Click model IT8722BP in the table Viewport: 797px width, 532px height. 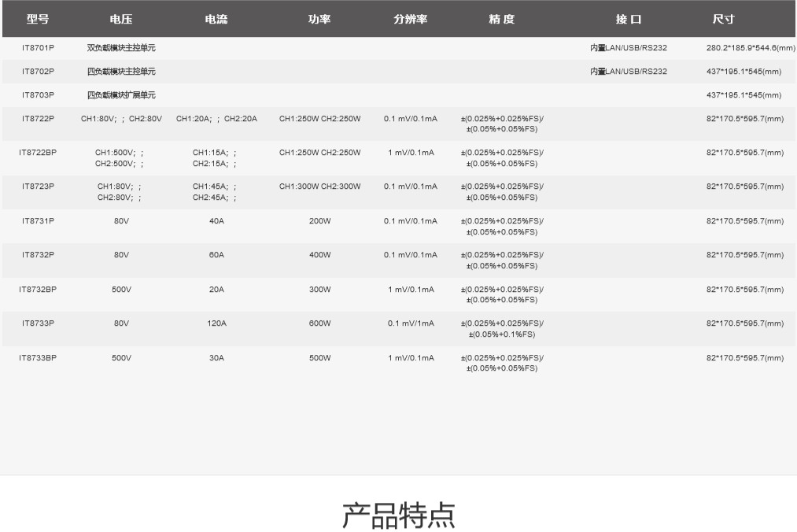pos(38,153)
